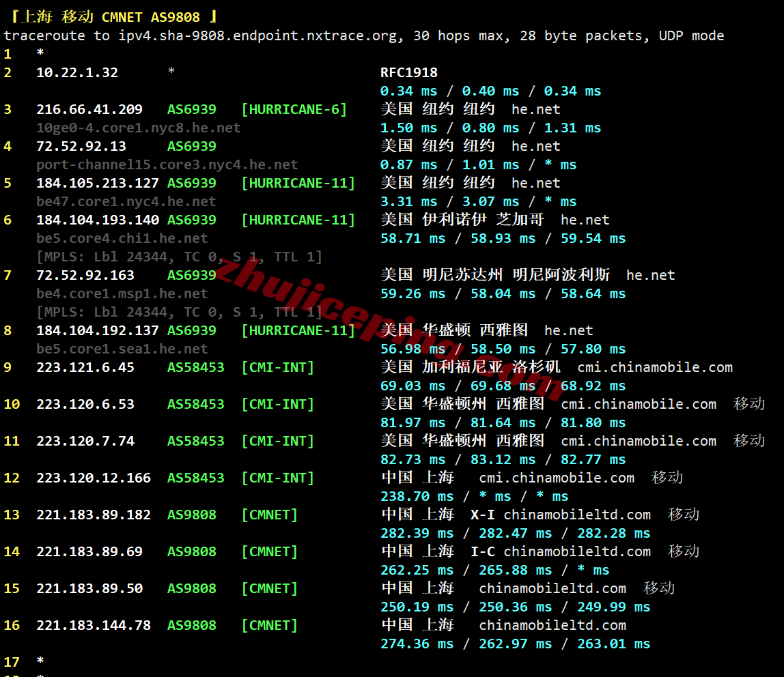Click hop number 17
Image resolution: width=784 pixels, height=677 pixels.
[12, 663]
